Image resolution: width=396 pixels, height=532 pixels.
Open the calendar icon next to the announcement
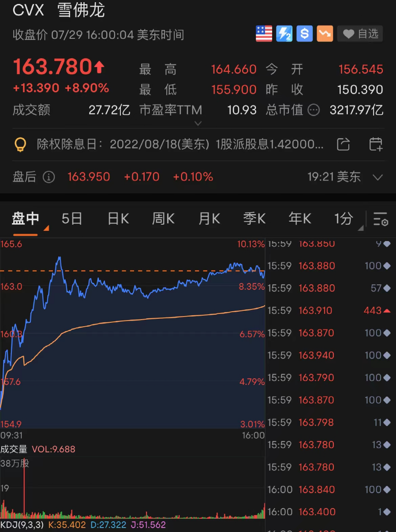(376, 144)
